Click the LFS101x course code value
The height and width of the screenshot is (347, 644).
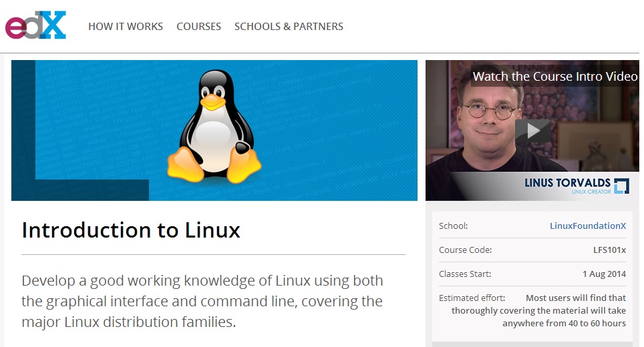tap(609, 250)
